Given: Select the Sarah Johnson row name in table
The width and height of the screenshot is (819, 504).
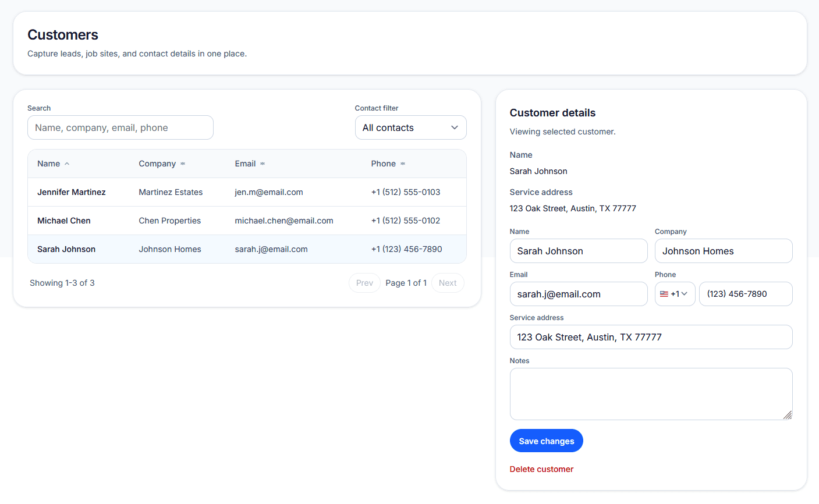Looking at the screenshot, I should point(66,249).
